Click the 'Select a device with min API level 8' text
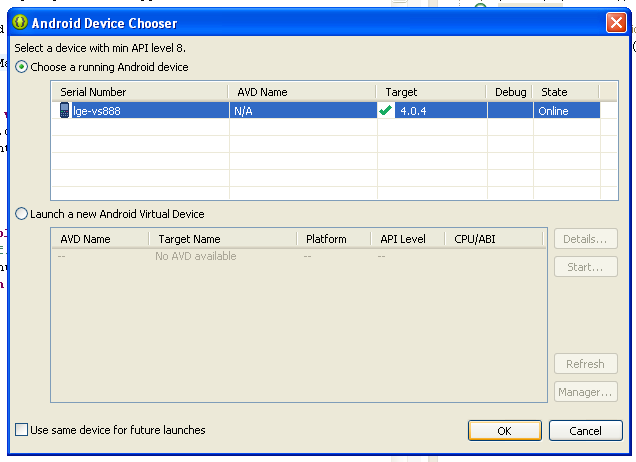 (x=100, y=48)
